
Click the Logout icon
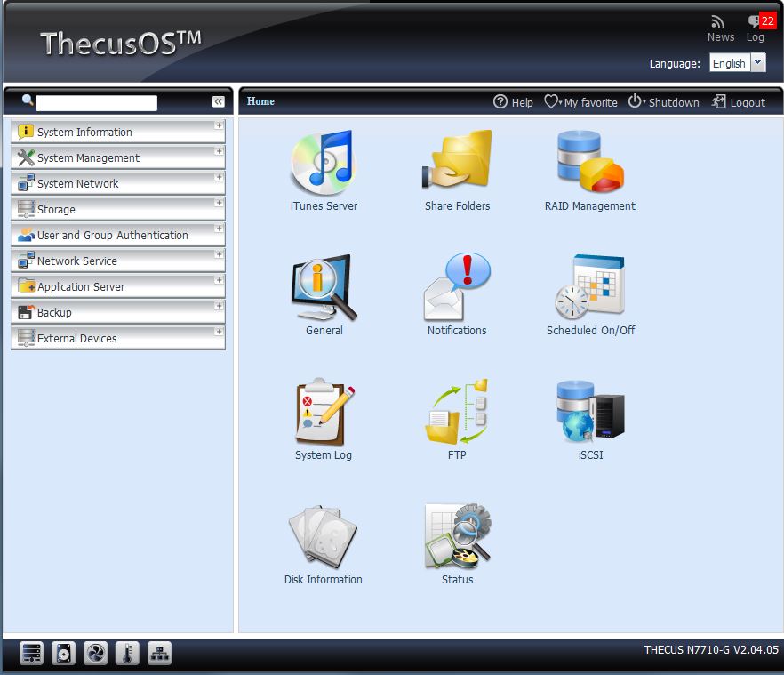tap(718, 101)
